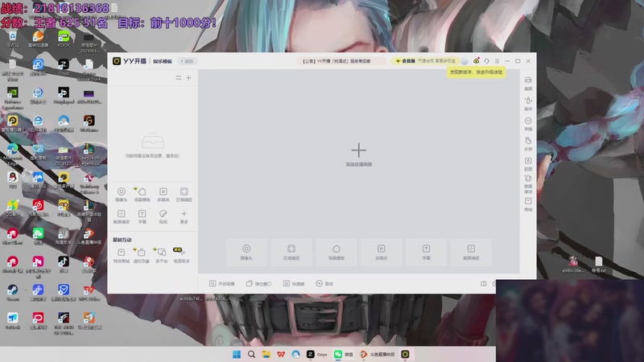The image size is (644, 362).
Task: Open WPS Office desktop shortcut
Action: [x=89, y=293]
